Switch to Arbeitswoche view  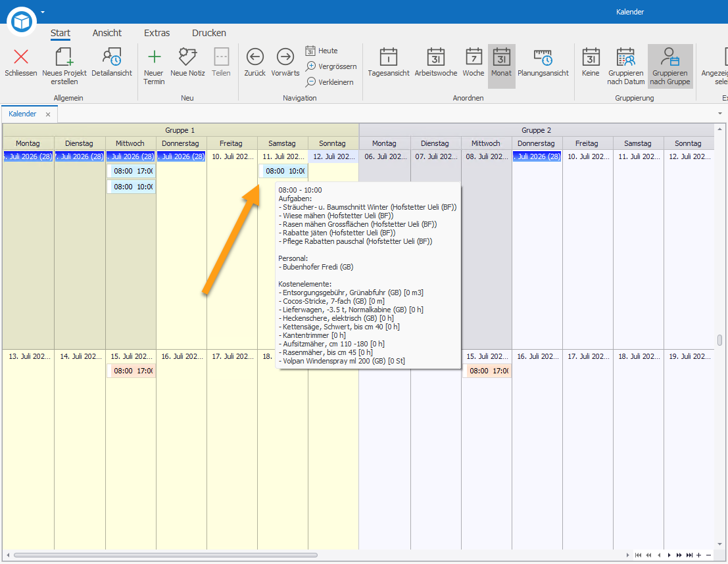pyautogui.click(x=435, y=61)
